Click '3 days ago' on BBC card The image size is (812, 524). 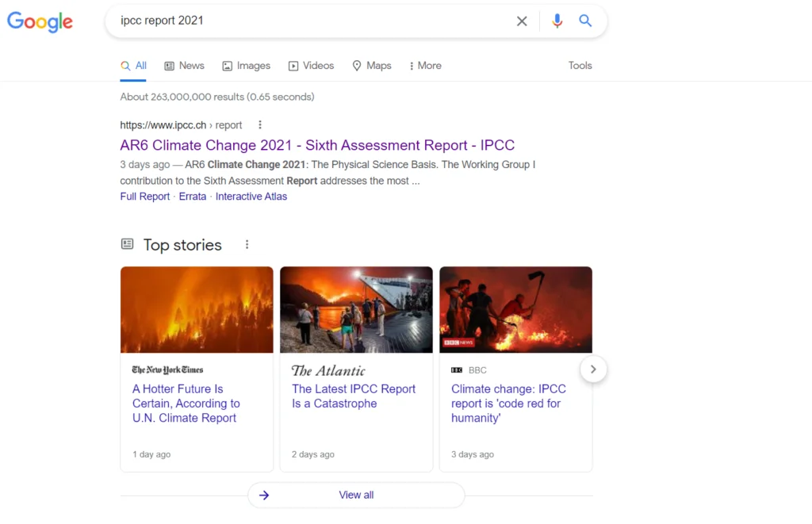(473, 454)
